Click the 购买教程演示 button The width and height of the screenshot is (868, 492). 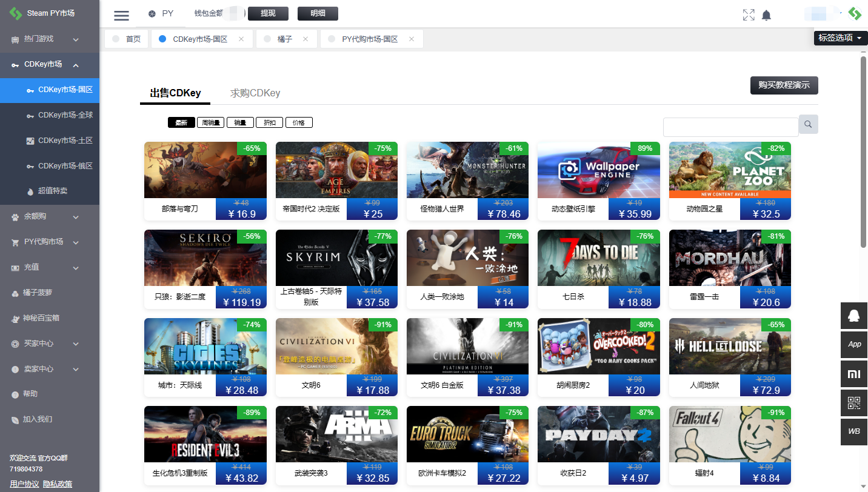[784, 85]
